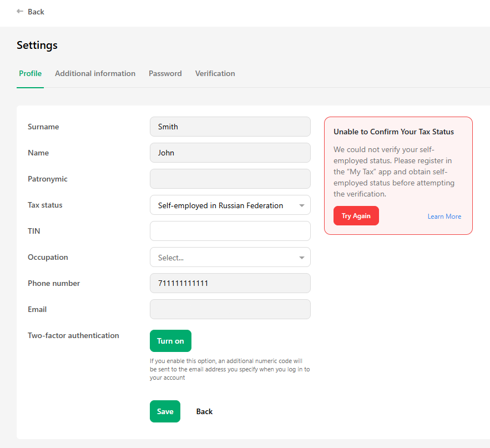Click the Settings page heading

37,46
